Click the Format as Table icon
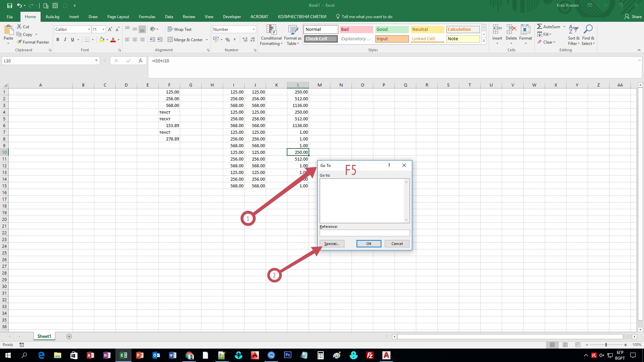Screen dimensions: 644x362 293,30
